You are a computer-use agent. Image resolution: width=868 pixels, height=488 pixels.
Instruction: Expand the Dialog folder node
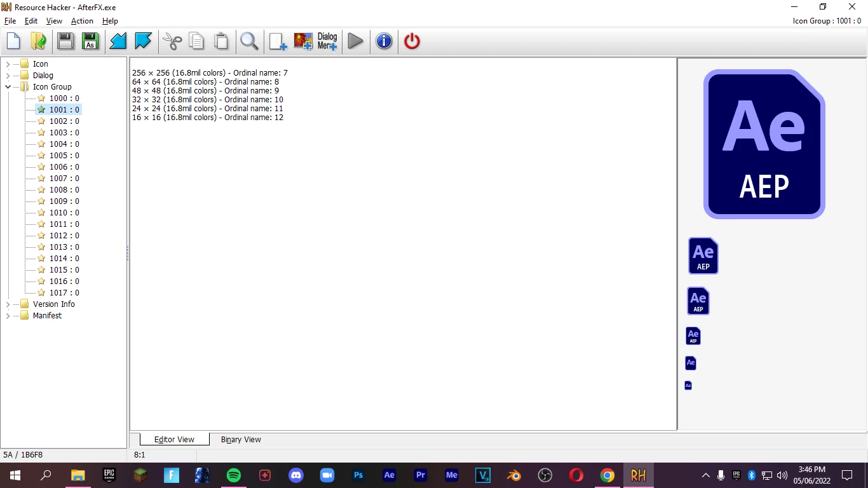tap(8, 76)
